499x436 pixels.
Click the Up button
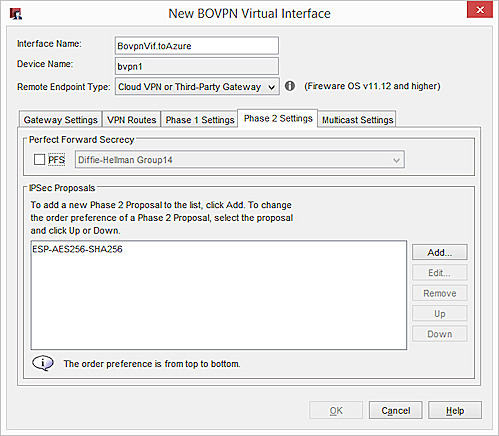point(440,314)
